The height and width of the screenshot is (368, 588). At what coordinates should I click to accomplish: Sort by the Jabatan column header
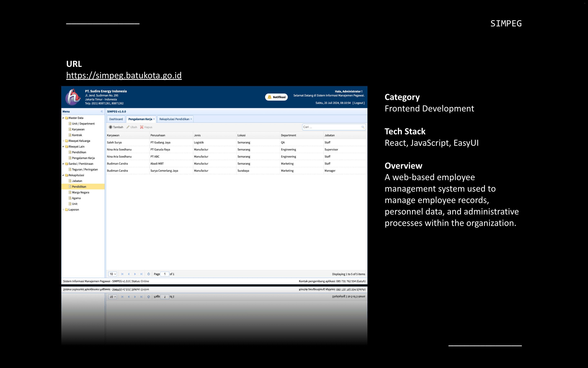point(345,135)
